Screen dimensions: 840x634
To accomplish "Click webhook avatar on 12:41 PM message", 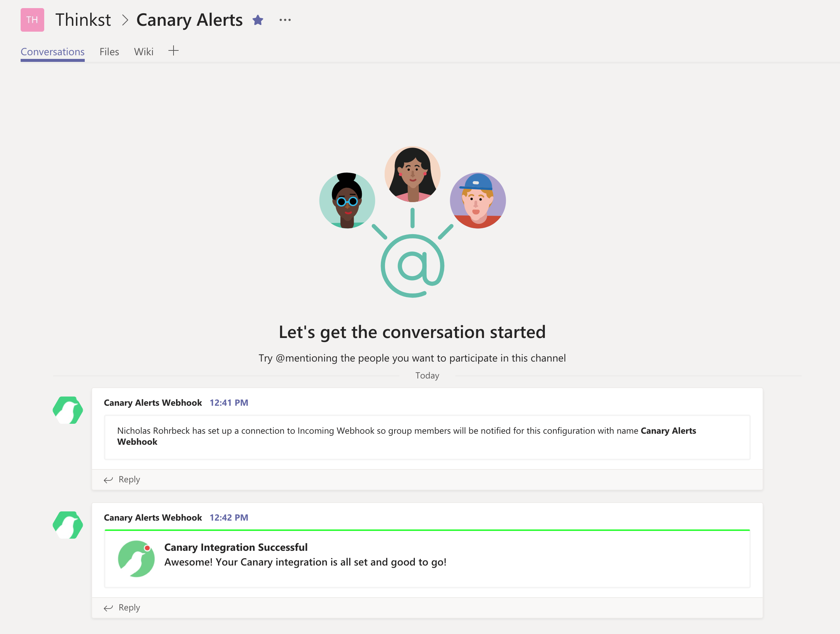I will tap(67, 410).
